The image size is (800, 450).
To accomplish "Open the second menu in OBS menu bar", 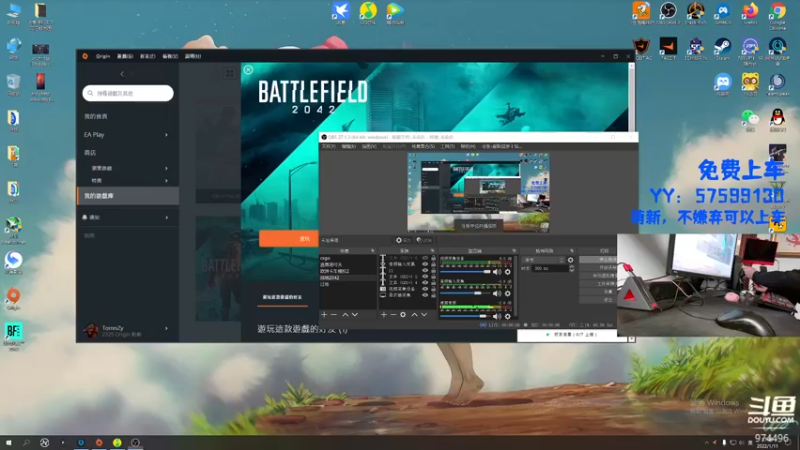I will pos(348,146).
